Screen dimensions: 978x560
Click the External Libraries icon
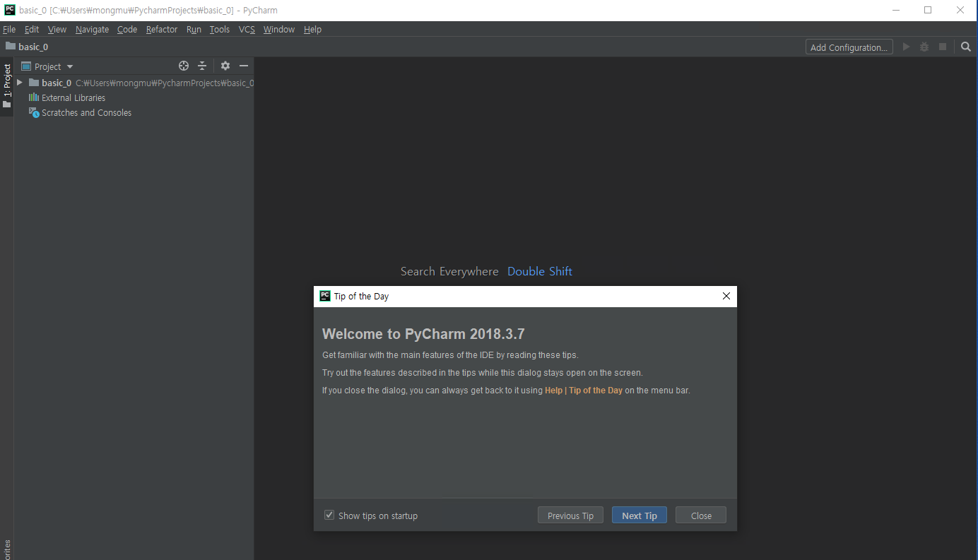tap(34, 97)
